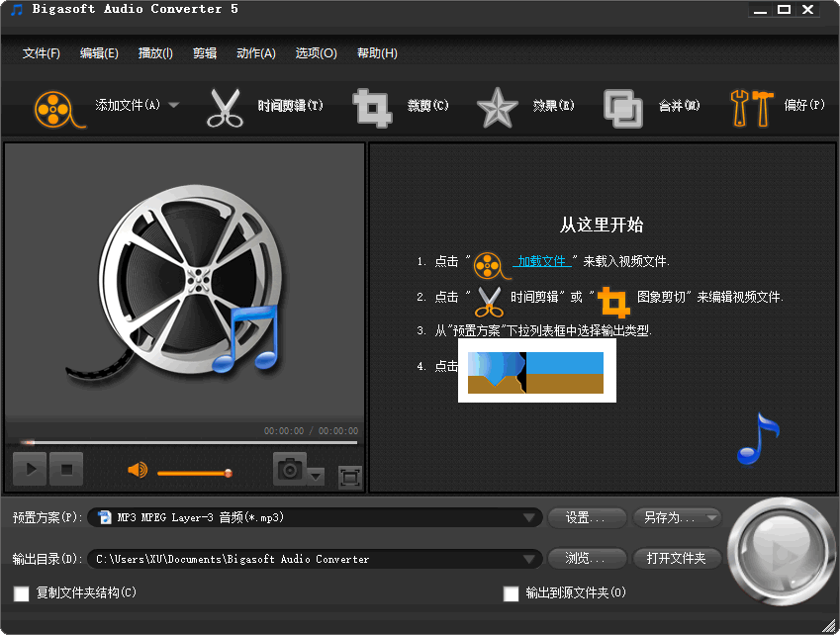Open the 选项(O) menu
This screenshot has width=840, height=635.
coord(316,53)
